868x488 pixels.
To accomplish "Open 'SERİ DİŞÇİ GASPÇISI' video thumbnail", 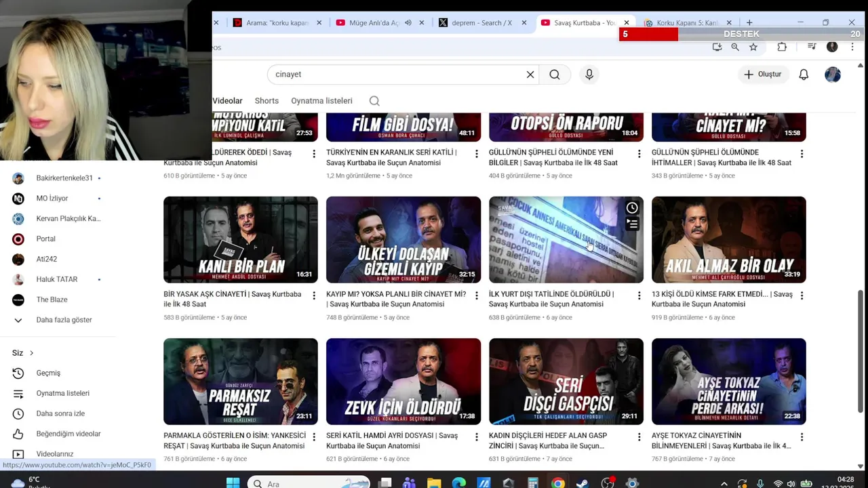I will [566, 382].
